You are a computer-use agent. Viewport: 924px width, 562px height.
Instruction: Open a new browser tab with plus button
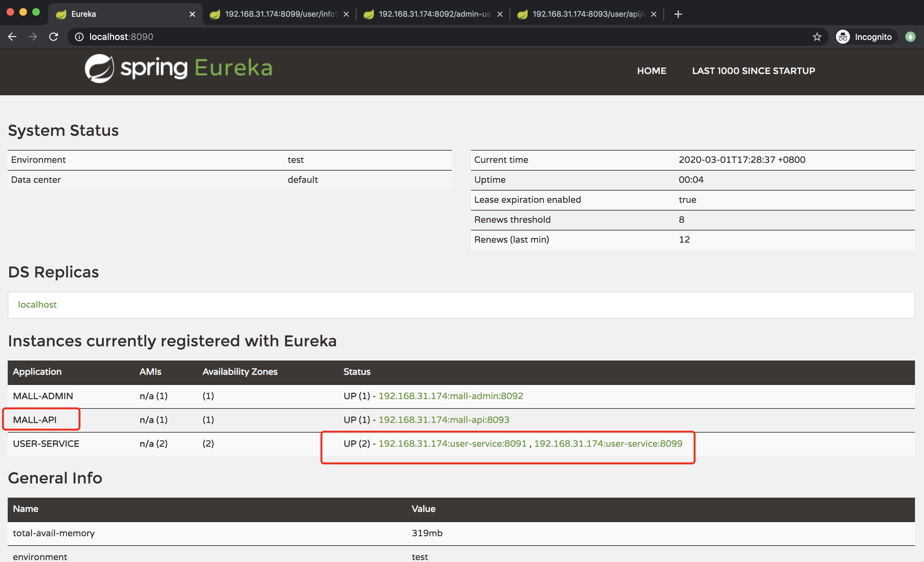click(x=678, y=14)
